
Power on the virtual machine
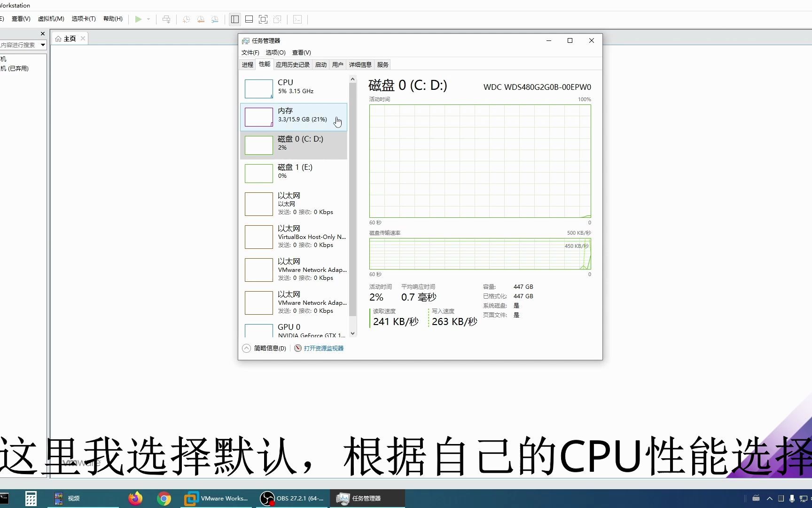point(138,19)
